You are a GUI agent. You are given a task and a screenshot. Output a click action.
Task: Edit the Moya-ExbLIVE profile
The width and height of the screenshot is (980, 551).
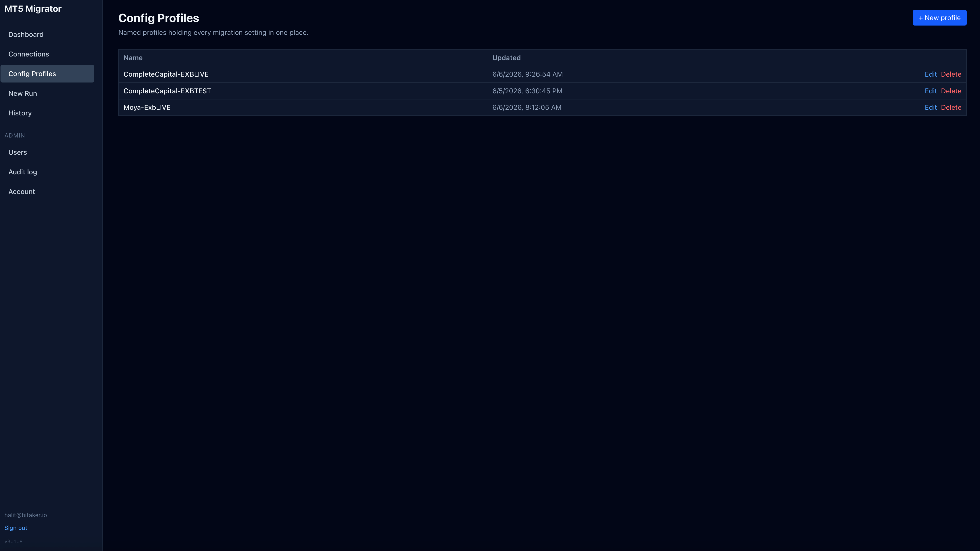point(931,107)
